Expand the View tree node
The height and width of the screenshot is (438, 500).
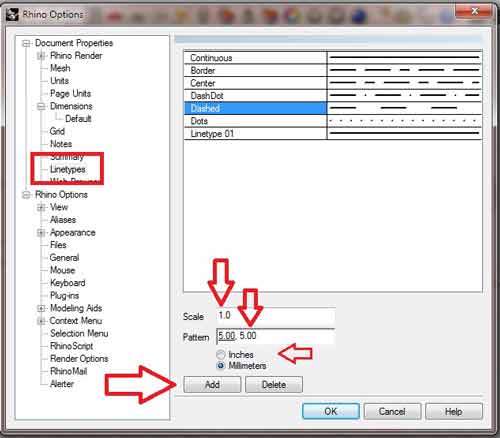41,207
